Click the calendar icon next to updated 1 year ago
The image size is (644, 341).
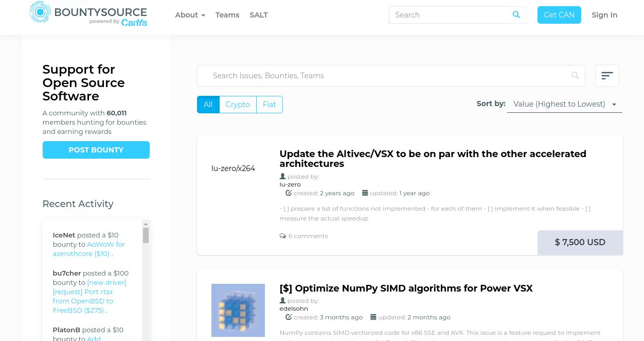(365, 193)
